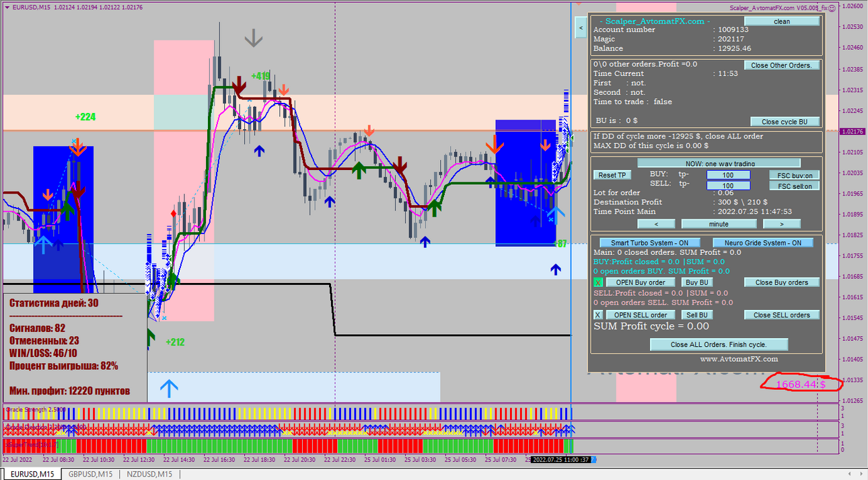This screenshot has width=868, height=480.
Task: Click the Процент выигрыша: 82% line
Action: (64, 366)
